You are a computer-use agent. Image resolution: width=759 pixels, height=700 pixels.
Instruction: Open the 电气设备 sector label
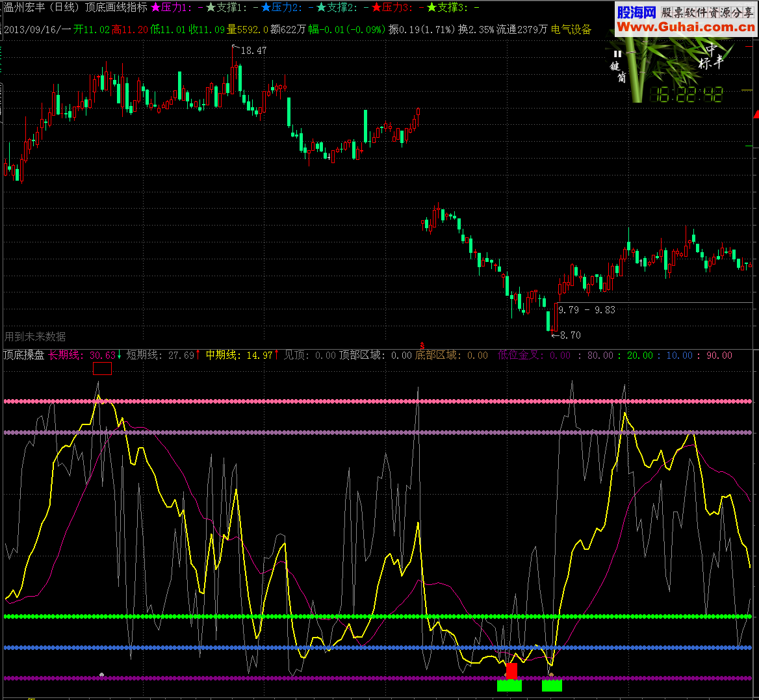click(x=571, y=29)
